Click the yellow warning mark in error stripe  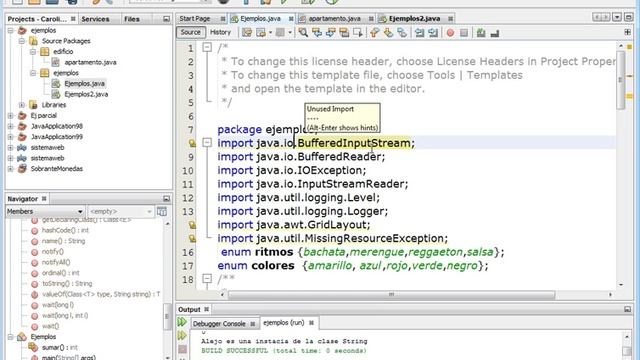[629, 96]
